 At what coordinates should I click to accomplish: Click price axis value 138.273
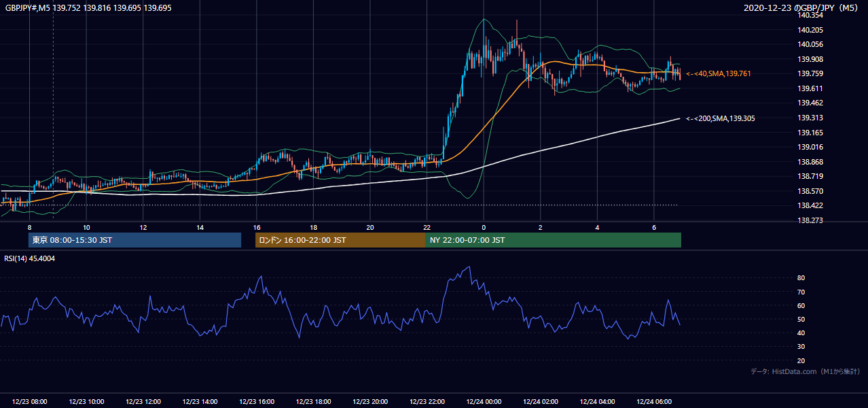pos(811,220)
